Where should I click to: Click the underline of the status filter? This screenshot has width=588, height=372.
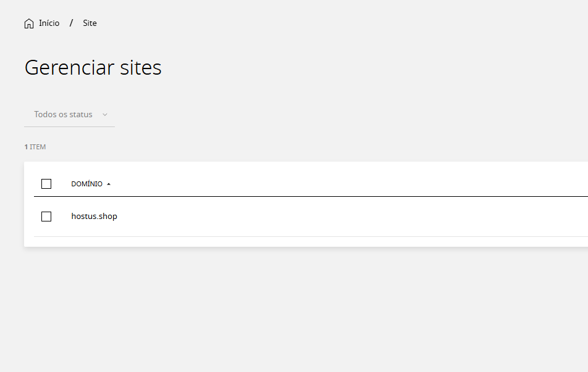(69, 126)
